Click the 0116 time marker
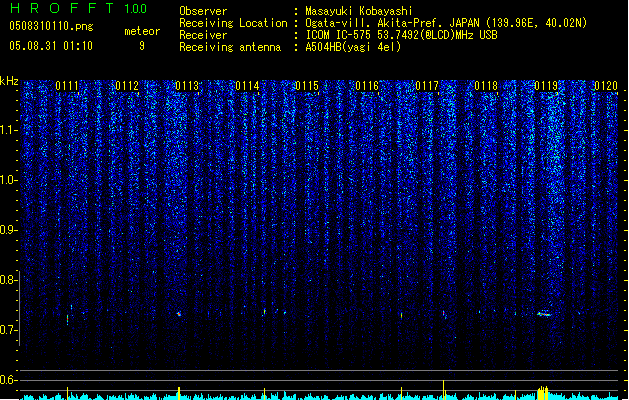The image size is (629, 400). (367, 86)
